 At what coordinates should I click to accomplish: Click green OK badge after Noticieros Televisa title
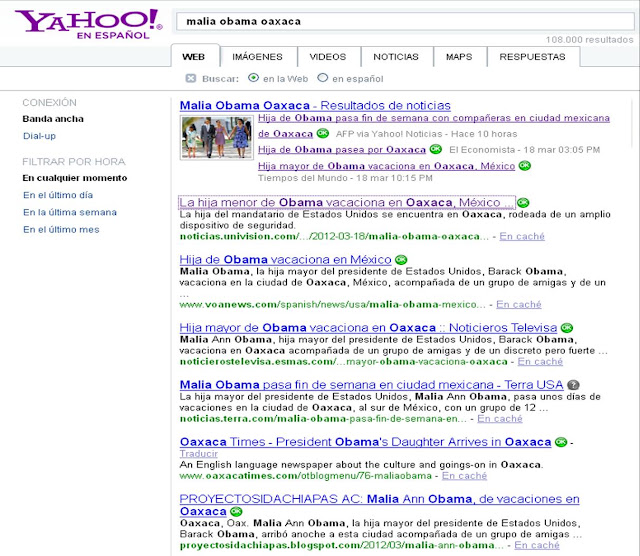point(567,328)
